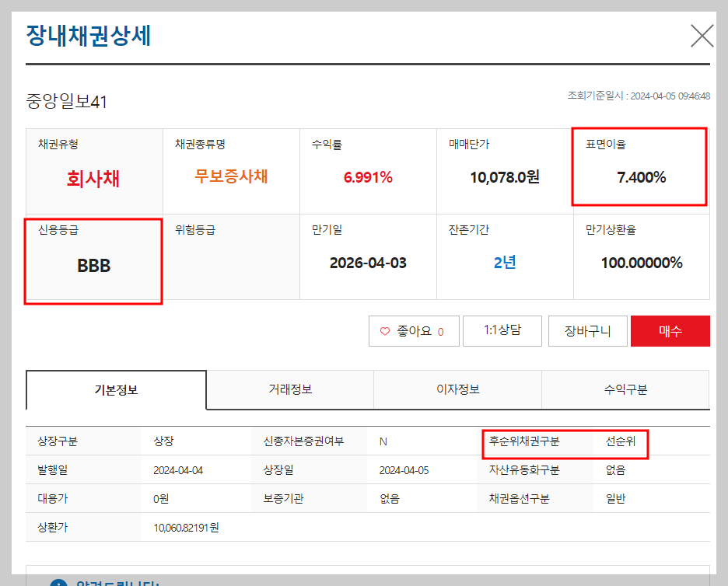This screenshot has width=728, height=586.
Task: Click the 2024-04-05 listing date cell
Action: tap(404, 470)
